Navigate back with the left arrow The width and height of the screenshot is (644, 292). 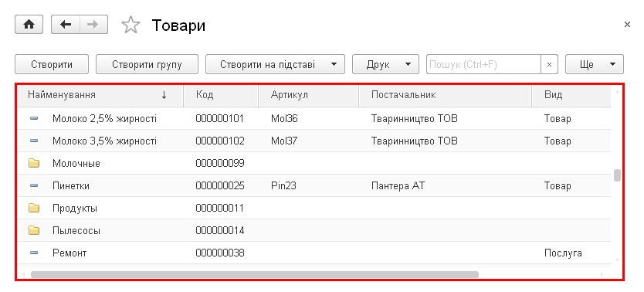pyautogui.click(x=66, y=25)
